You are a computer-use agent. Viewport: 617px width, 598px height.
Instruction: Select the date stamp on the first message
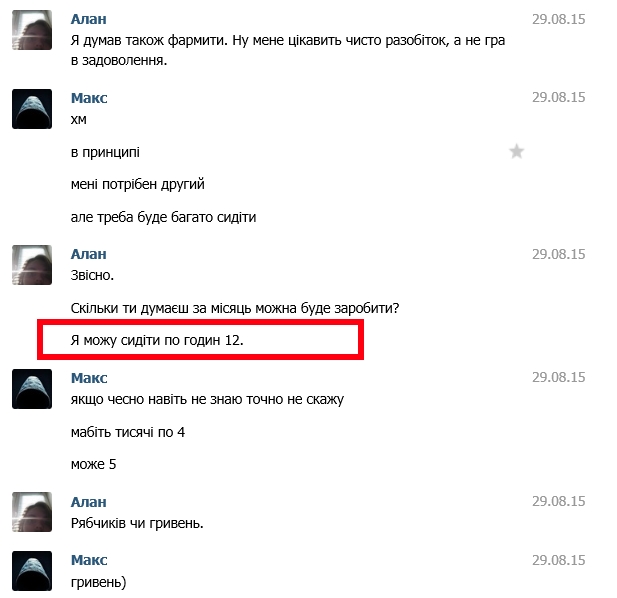[x=559, y=19]
